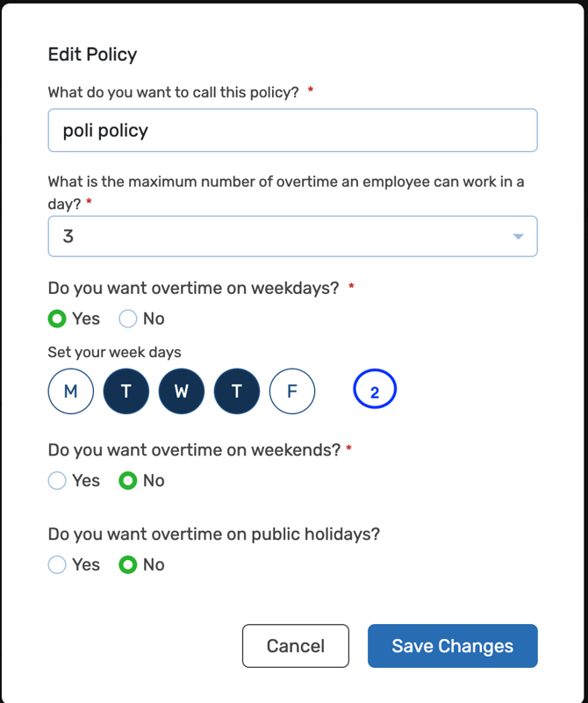Toggle the Thursday day circle
The image size is (588, 703).
pos(237,391)
